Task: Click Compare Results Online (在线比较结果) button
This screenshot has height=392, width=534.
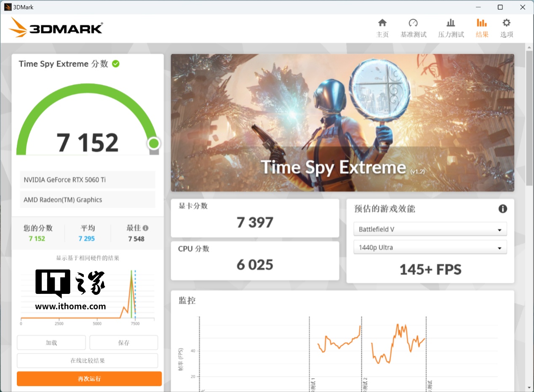Action: click(x=88, y=361)
